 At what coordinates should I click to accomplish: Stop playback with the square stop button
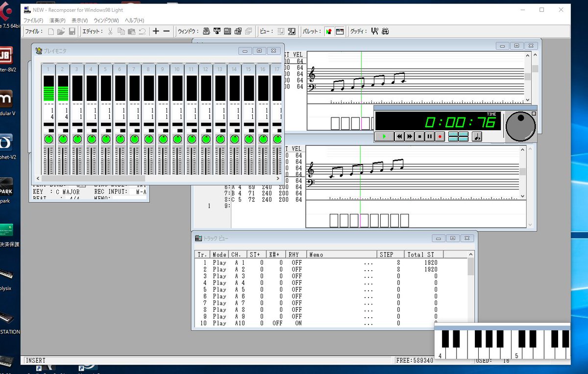tap(420, 137)
